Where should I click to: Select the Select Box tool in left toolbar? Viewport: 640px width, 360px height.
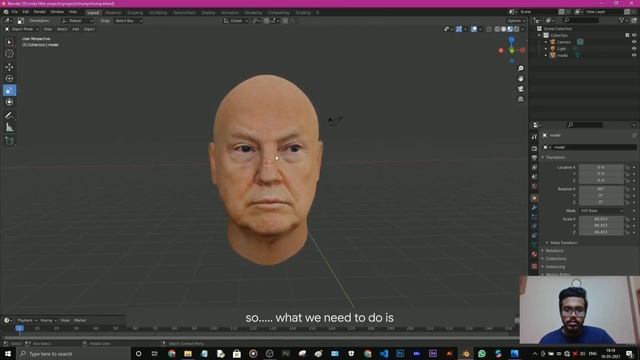point(9,42)
